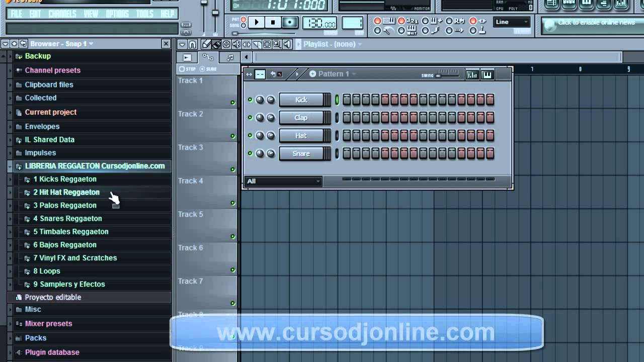Click the browser reread back-arrow icon

23,44
